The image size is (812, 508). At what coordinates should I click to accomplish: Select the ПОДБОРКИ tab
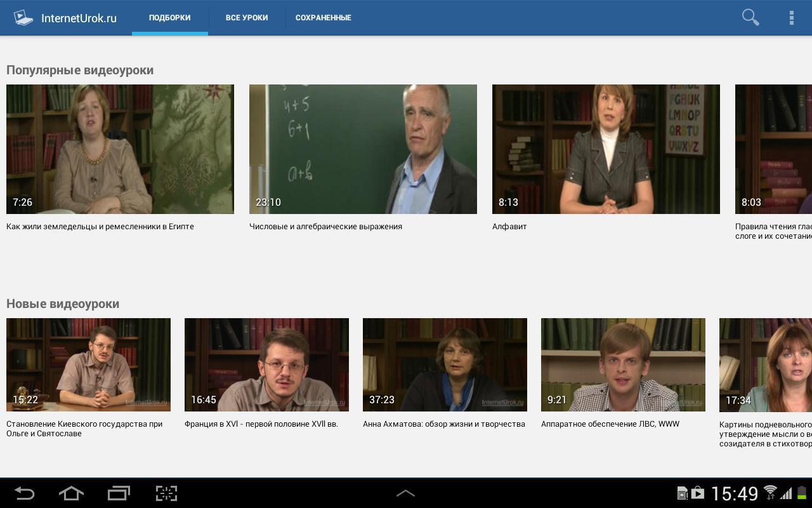tap(170, 18)
